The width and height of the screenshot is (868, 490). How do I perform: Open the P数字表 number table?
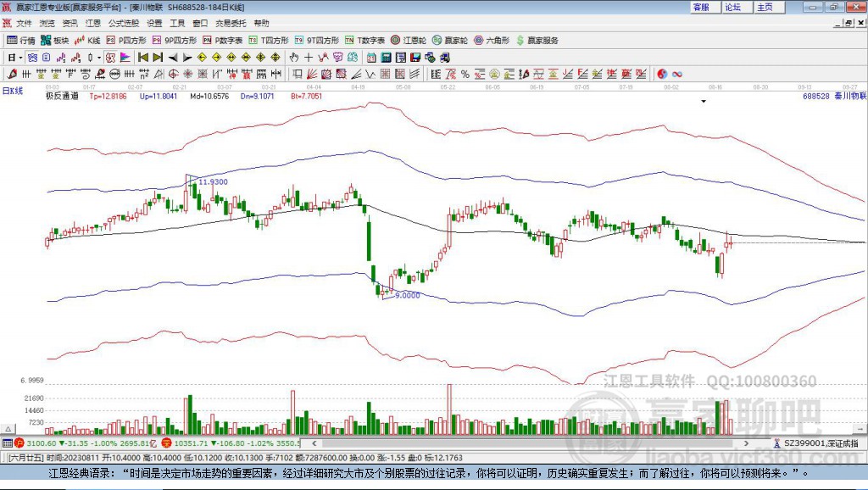coord(223,41)
